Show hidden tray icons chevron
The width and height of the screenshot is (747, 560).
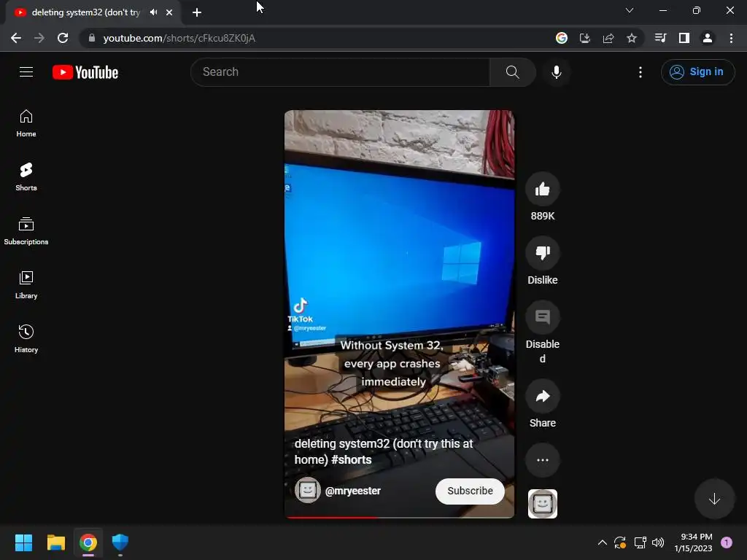pyautogui.click(x=602, y=542)
